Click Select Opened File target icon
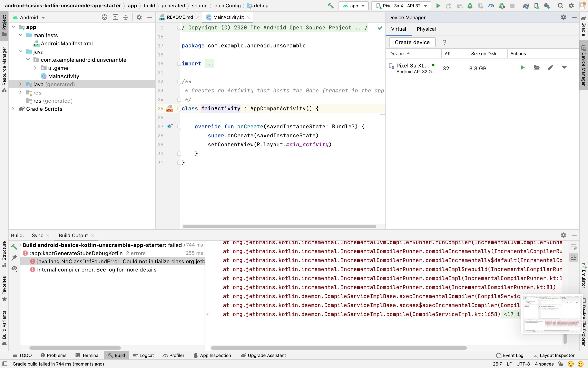 click(105, 17)
